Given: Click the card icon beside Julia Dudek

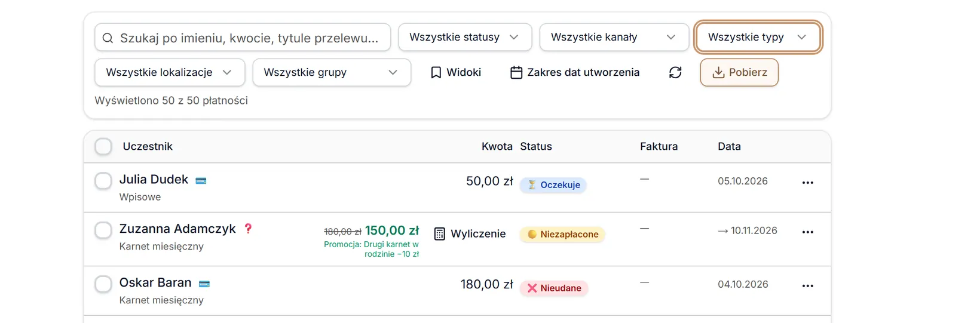Looking at the screenshot, I should (201, 180).
